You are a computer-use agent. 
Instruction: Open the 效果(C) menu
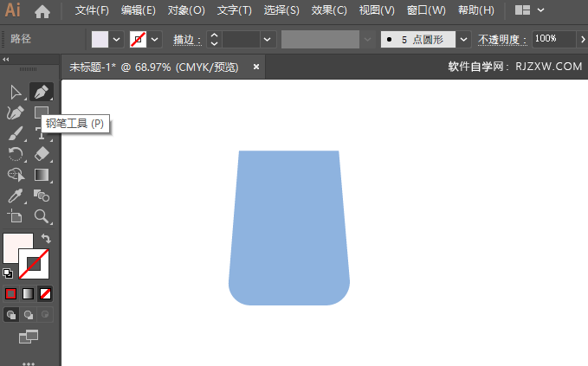pyautogui.click(x=329, y=10)
